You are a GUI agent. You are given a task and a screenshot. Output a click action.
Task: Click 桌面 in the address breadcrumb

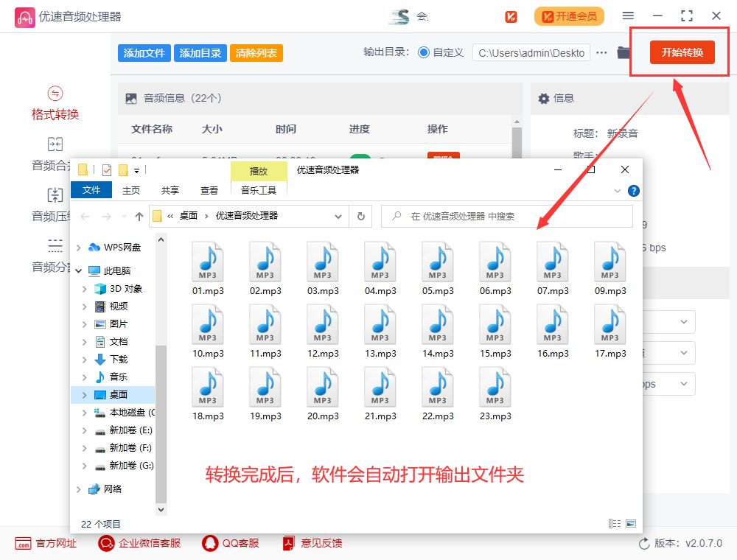189,216
